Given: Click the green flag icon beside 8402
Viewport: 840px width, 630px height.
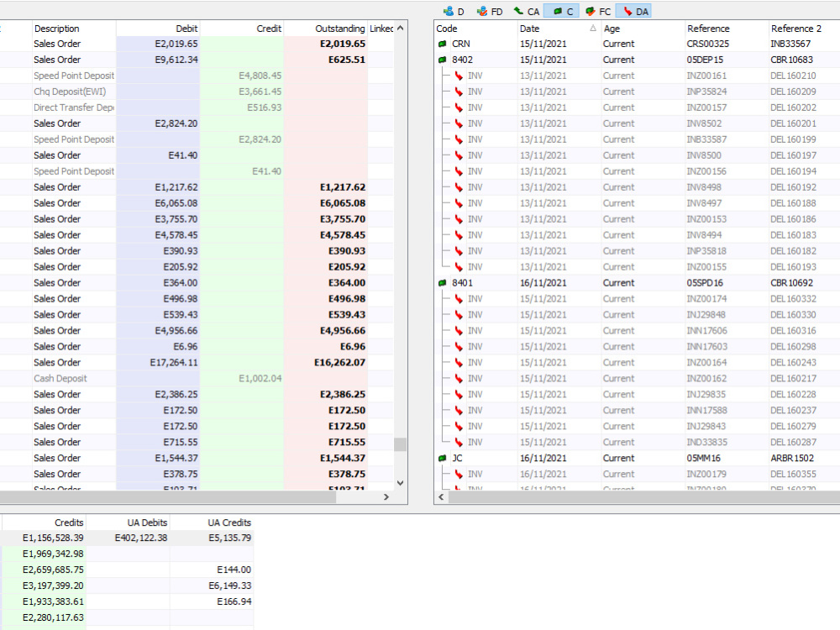Looking at the screenshot, I should tap(442, 60).
